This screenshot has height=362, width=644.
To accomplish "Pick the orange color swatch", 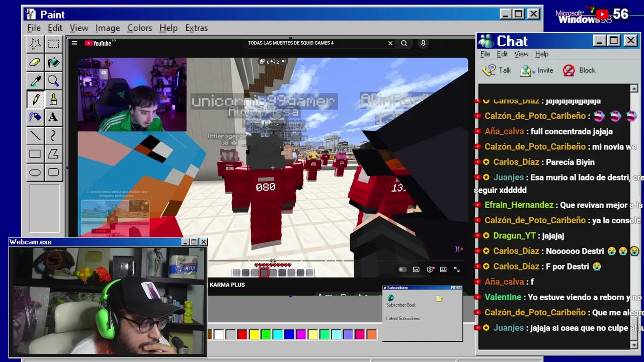I will tap(371, 334).
